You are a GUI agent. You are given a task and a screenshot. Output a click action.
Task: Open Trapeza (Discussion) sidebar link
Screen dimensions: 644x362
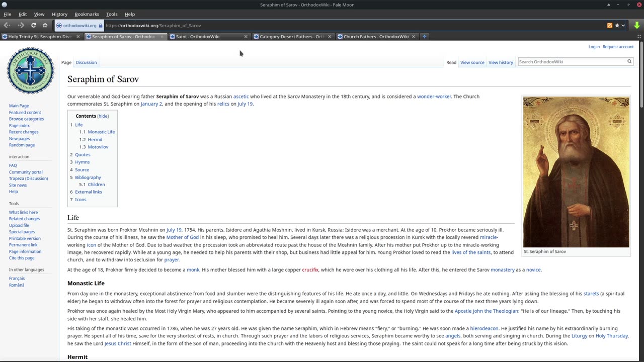point(28,178)
